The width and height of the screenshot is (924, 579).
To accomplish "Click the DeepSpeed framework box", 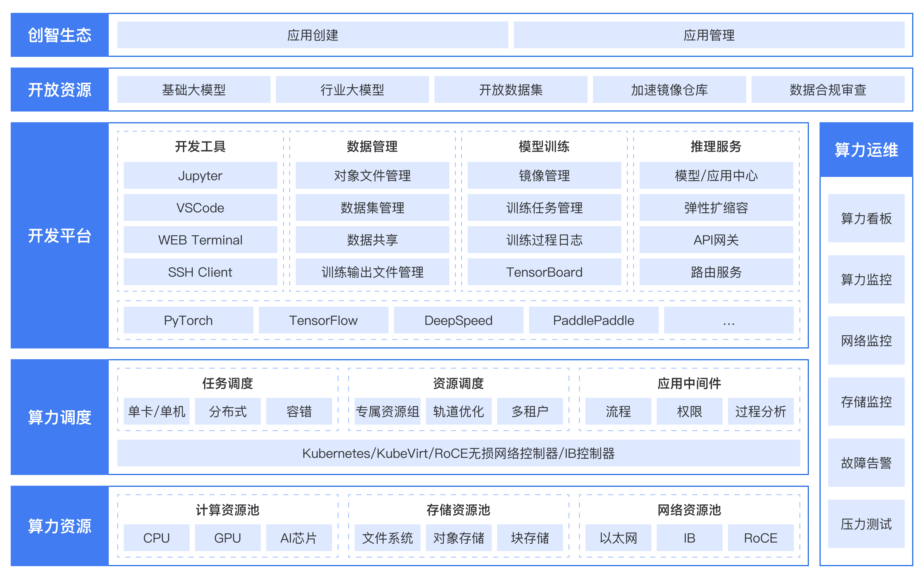I will click(x=458, y=320).
